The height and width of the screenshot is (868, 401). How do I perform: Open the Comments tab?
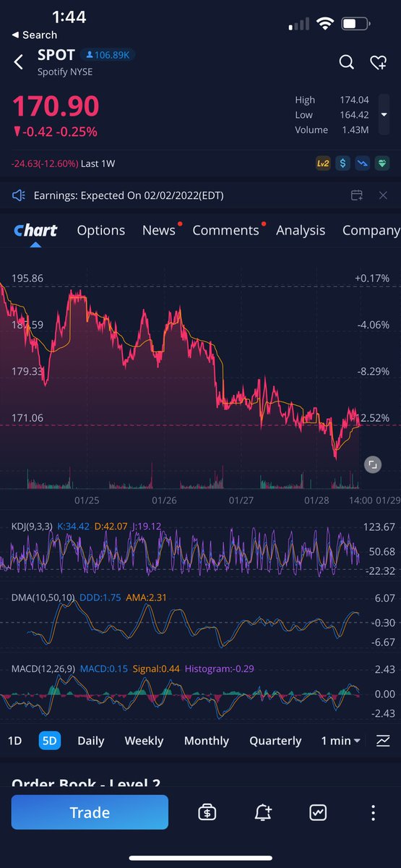tap(225, 231)
